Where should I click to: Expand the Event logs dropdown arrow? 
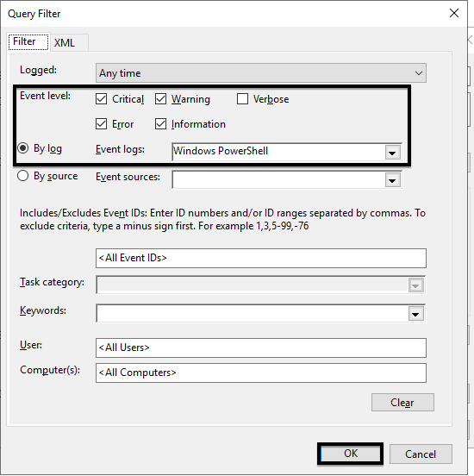coord(392,152)
